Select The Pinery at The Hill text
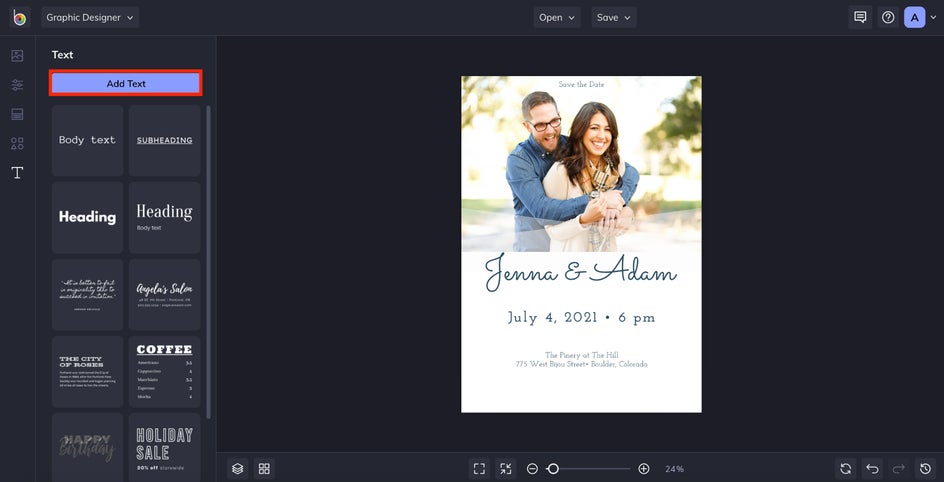This screenshot has height=482, width=944. click(x=582, y=355)
